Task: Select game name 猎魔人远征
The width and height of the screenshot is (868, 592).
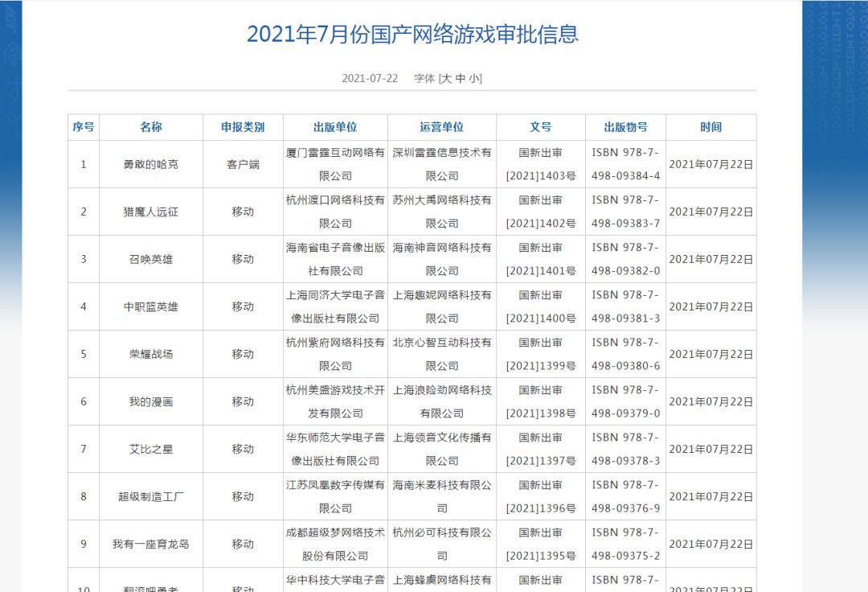Action: click(151, 212)
